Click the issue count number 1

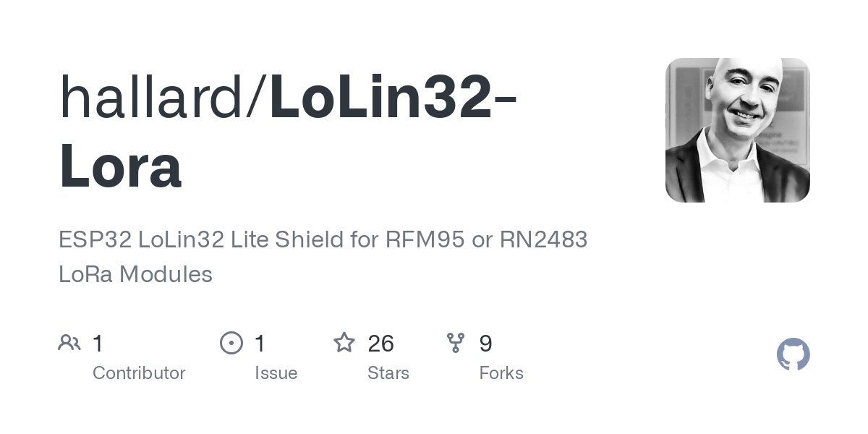pos(260,344)
